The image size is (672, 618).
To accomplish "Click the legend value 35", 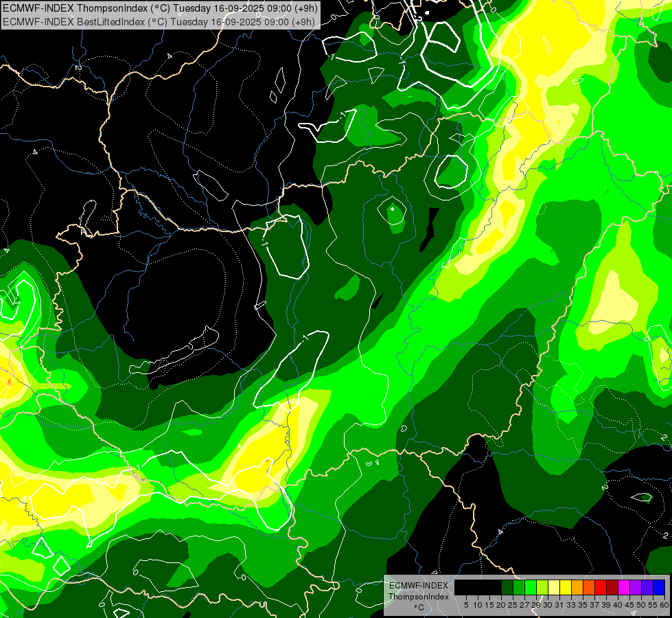I will 583,605.
